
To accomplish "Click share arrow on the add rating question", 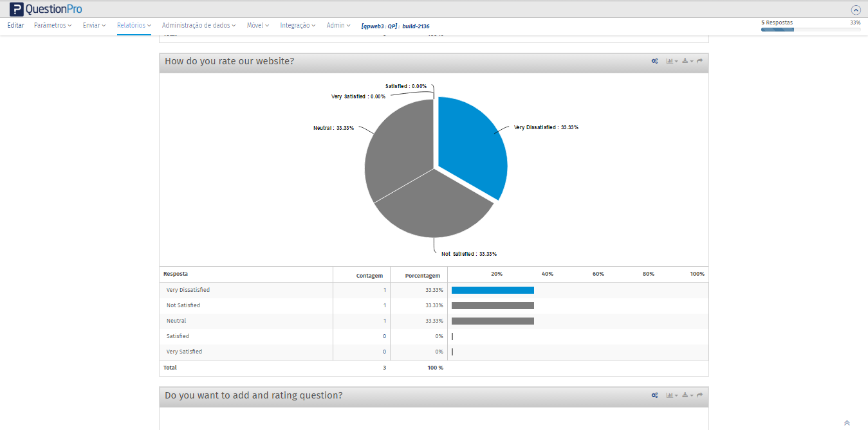I will [x=700, y=395].
